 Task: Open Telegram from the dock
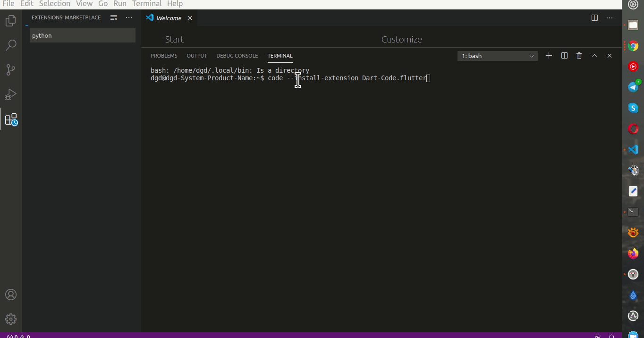(x=633, y=86)
